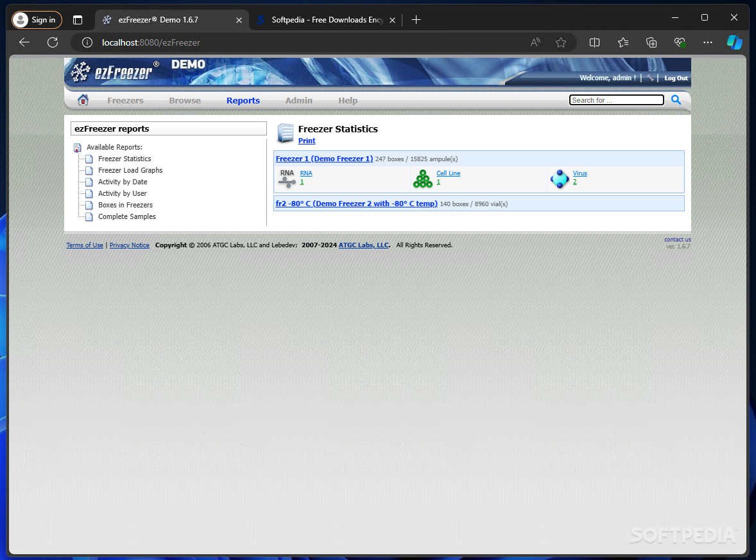The image size is (756, 560).
Task: Open the Reports menu
Action: coord(243,100)
